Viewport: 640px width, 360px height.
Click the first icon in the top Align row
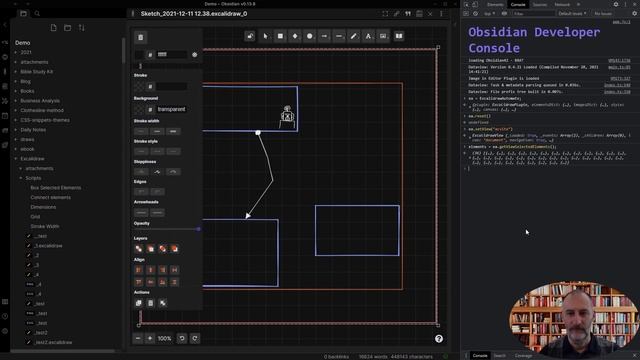(x=139, y=270)
